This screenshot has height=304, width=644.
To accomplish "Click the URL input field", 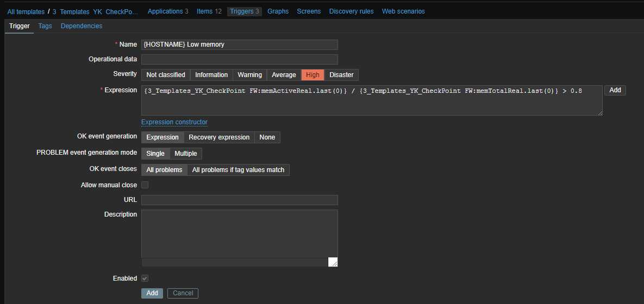I will pos(240,200).
